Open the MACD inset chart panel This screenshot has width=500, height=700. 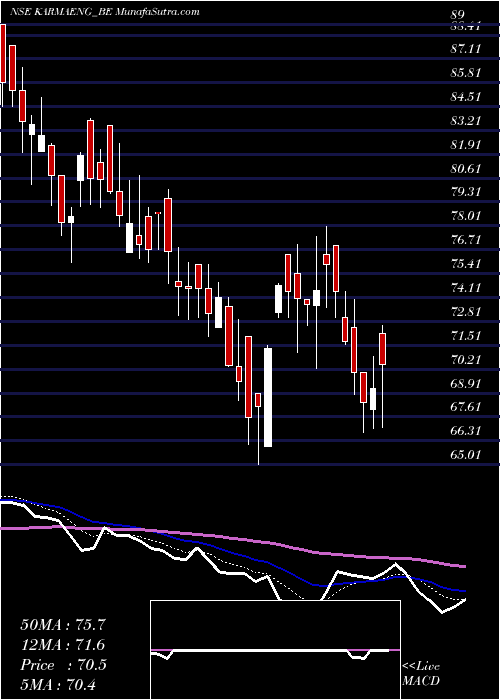click(x=275, y=650)
